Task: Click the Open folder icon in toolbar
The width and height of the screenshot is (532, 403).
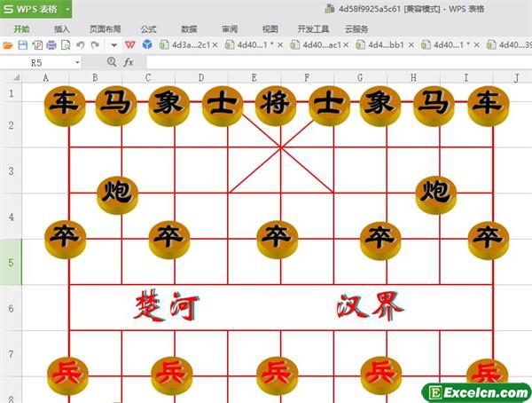Action: 8,45
